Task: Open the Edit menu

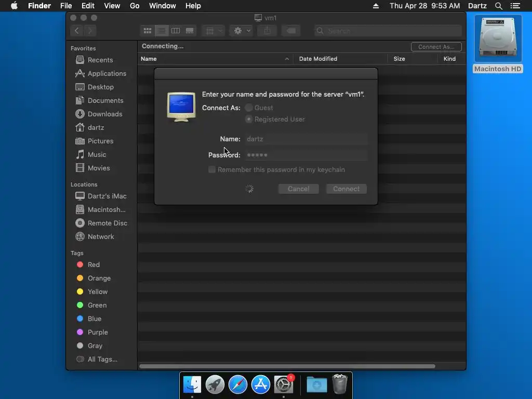Action: point(88,6)
